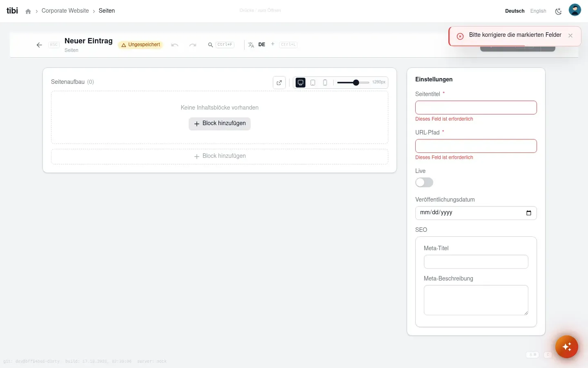Click the Bitte korrigiere die markierten Felder message

[x=515, y=35]
